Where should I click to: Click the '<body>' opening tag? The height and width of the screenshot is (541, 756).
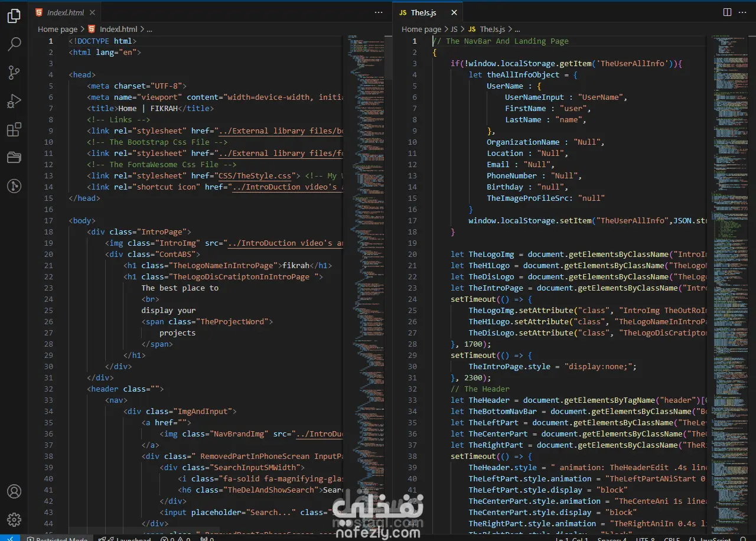(82, 221)
